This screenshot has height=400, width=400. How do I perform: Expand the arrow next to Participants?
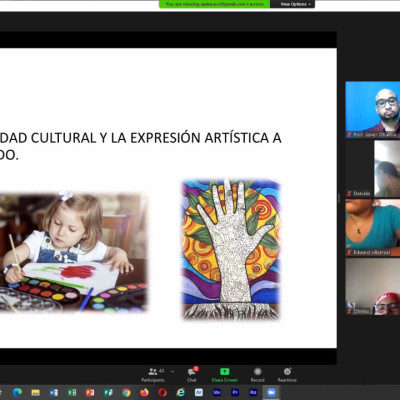[172, 371]
